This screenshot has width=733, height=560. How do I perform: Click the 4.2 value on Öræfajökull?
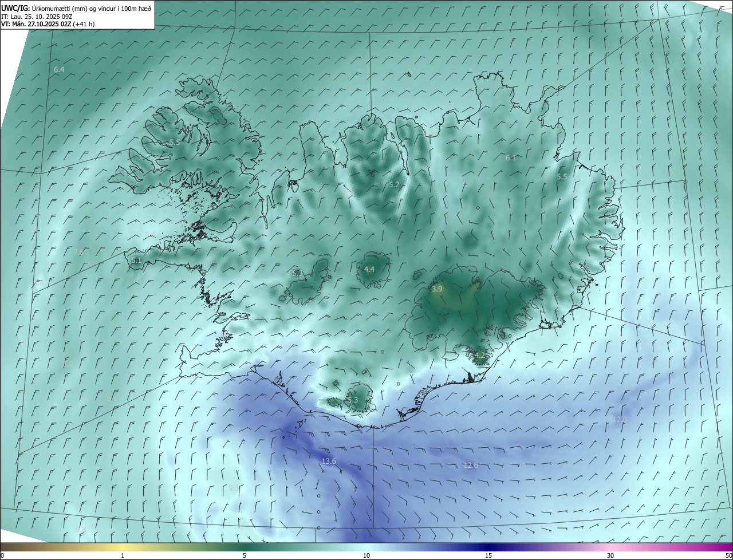(480, 355)
